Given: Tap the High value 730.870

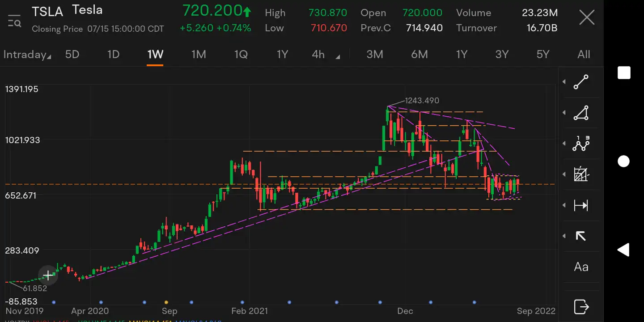Looking at the screenshot, I should click(x=328, y=13).
